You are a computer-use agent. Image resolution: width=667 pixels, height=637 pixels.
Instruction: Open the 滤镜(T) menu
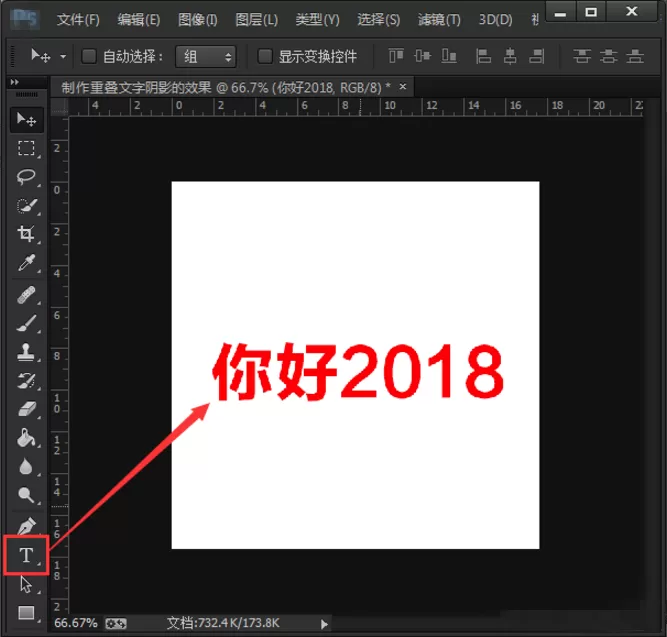(439, 20)
